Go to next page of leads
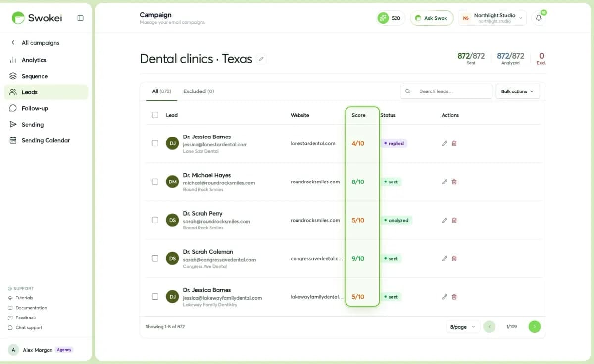 (535, 327)
